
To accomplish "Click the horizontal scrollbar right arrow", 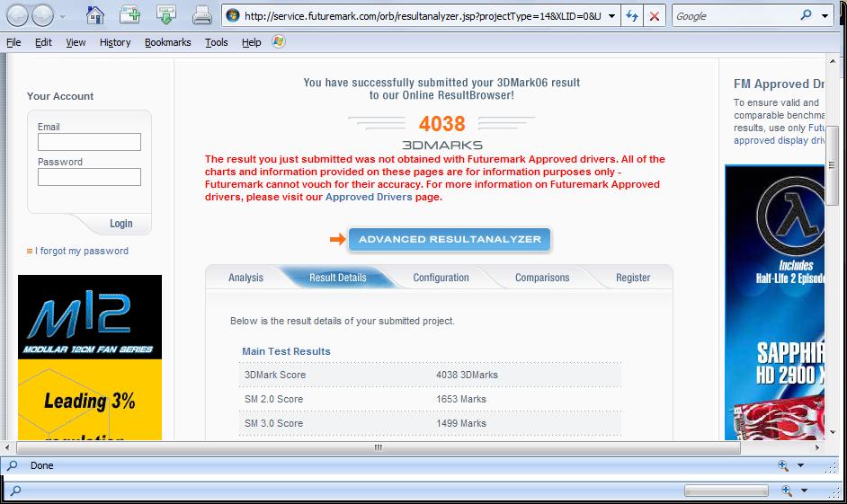I will point(817,447).
